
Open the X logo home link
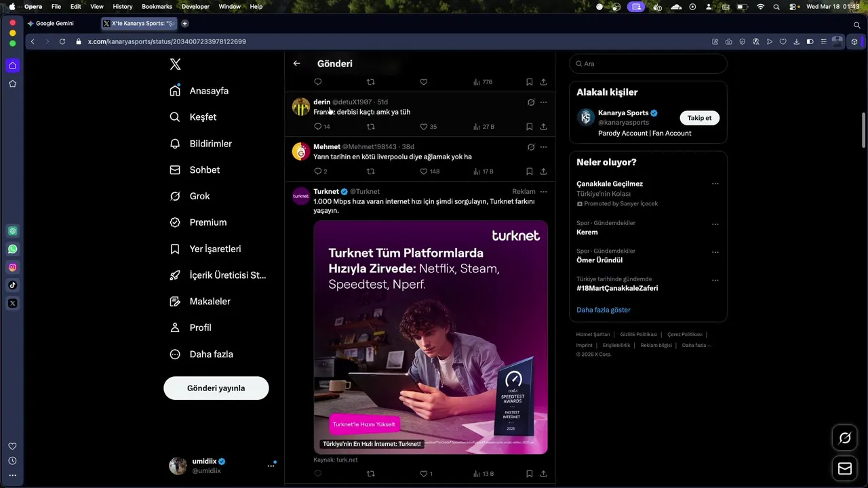175,64
